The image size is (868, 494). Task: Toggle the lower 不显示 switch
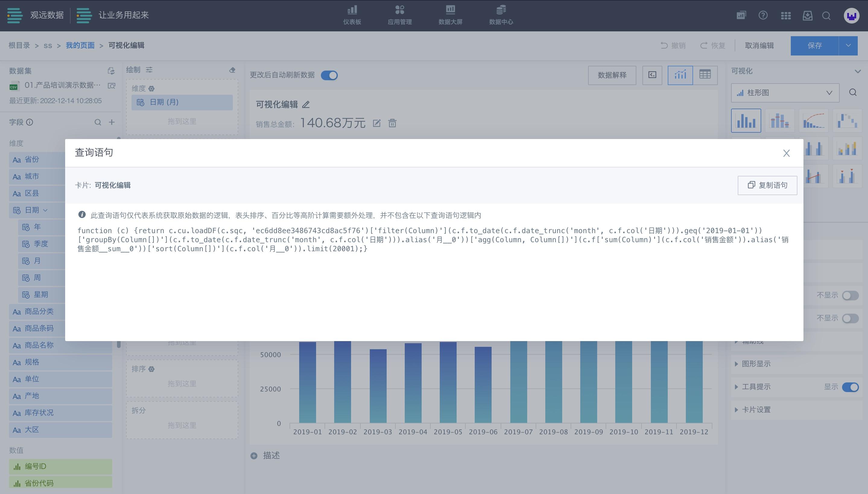pyautogui.click(x=850, y=318)
